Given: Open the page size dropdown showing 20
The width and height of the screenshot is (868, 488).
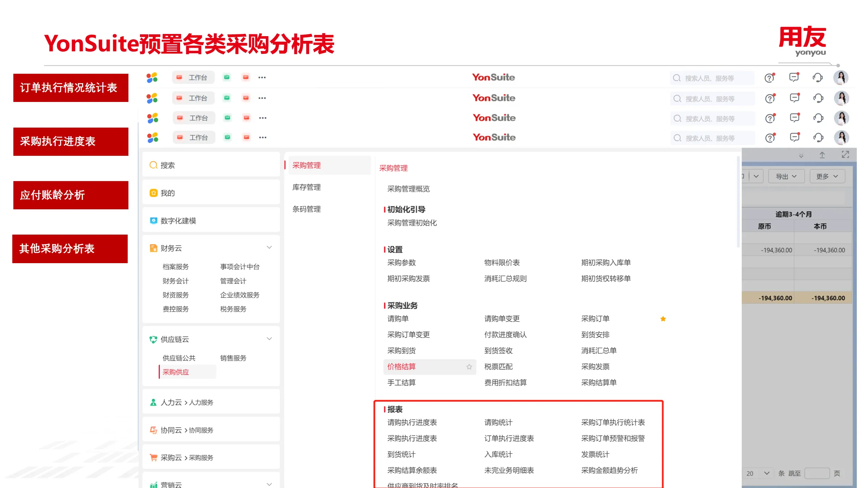Looking at the screenshot, I should tap(758, 473).
